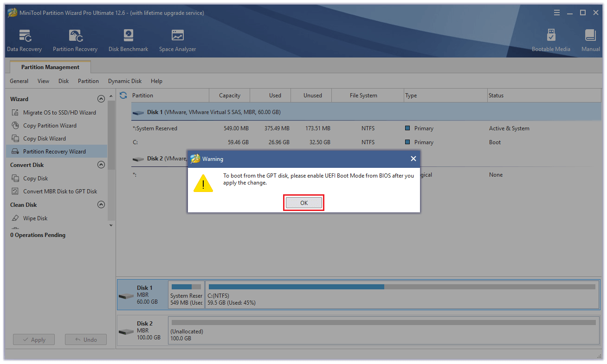Image resolution: width=607 pixels, height=364 pixels.
Task: Click Disk 2 icon in disk map
Action: pos(126,332)
